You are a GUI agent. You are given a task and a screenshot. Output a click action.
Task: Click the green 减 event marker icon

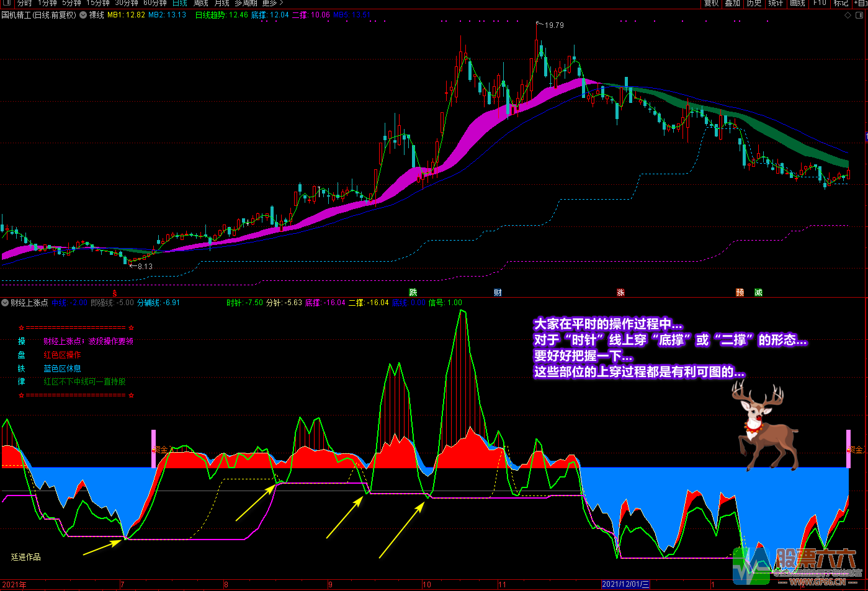coord(758,292)
